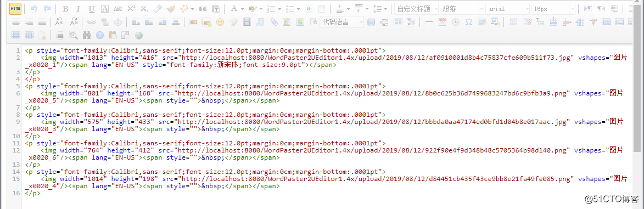
Task: Toggle bold formatting
Action: coord(66,9)
